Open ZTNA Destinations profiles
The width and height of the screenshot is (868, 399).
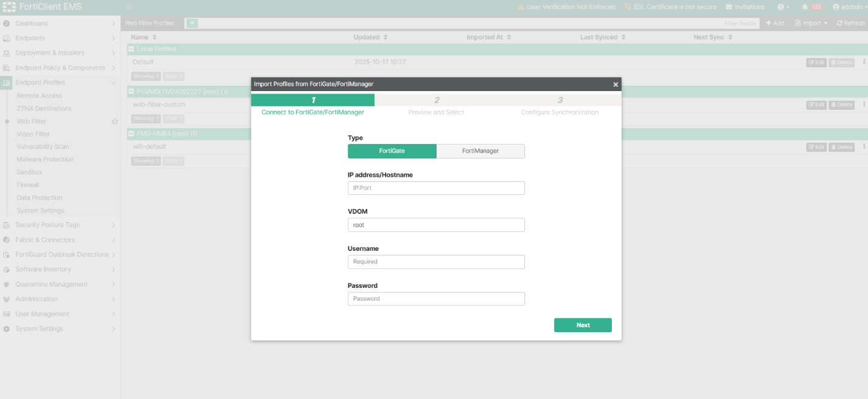tap(44, 109)
